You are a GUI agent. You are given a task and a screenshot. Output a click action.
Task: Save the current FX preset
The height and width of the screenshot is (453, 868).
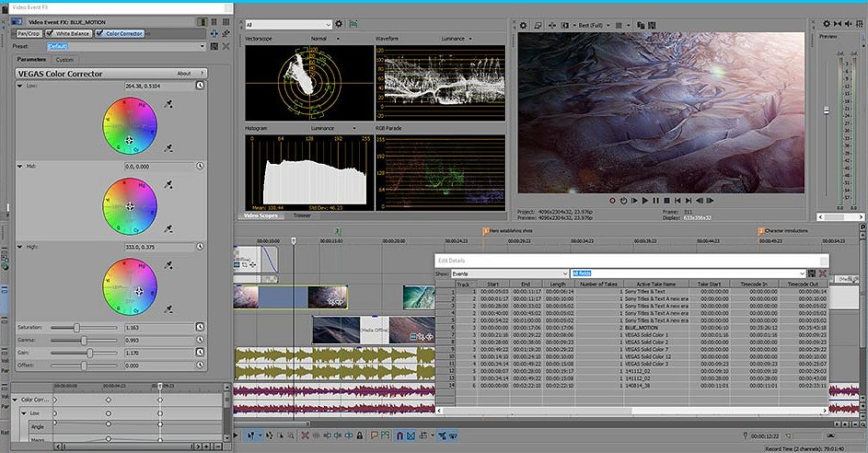point(214,46)
